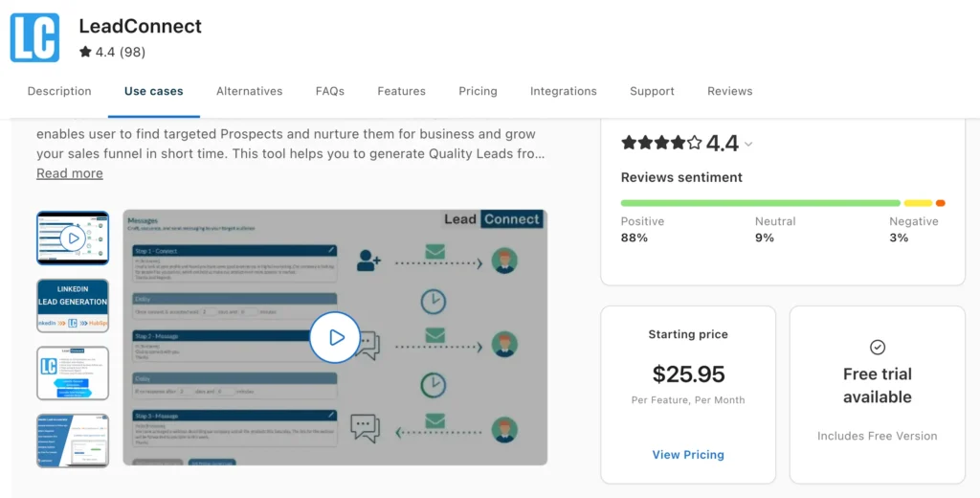The height and width of the screenshot is (498, 980).
Task: Jump to the Reviews tab
Action: (730, 91)
